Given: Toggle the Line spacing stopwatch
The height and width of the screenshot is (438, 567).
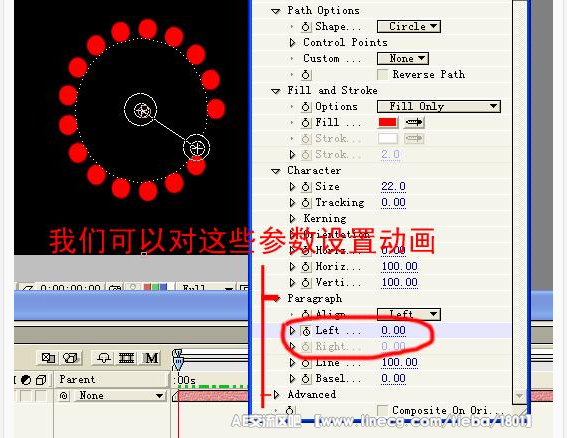Looking at the screenshot, I should point(306,363).
